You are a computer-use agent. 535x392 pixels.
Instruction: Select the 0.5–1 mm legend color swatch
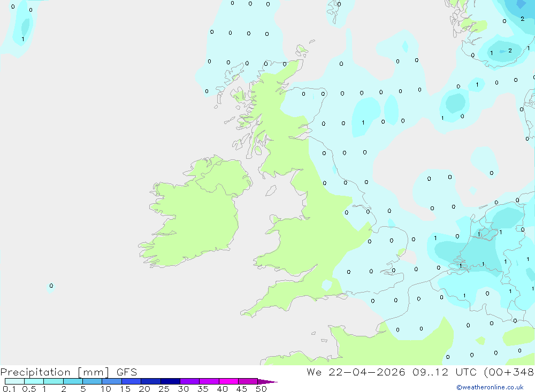click(34, 381)
